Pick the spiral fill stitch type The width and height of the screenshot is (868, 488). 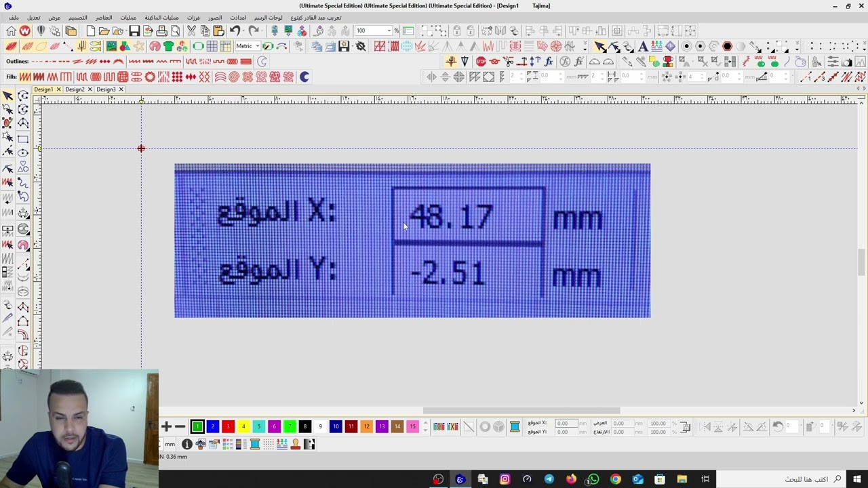234,77
